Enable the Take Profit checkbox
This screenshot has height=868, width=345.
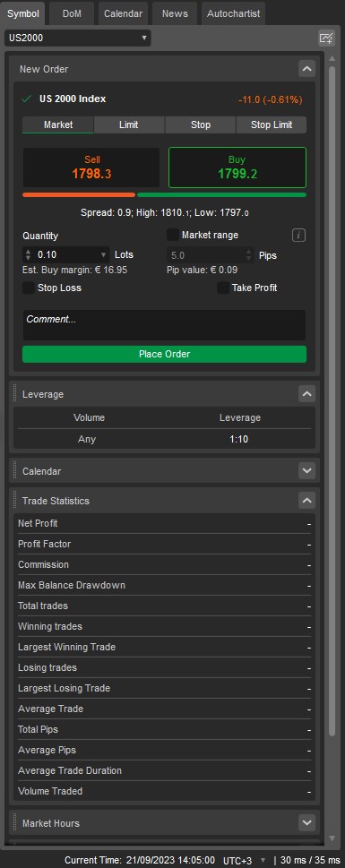(222, 288)
